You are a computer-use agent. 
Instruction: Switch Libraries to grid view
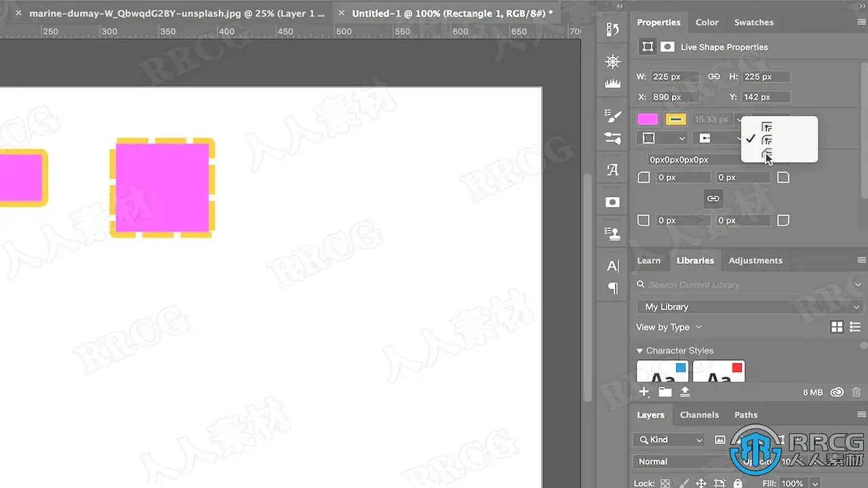(837, 327)
